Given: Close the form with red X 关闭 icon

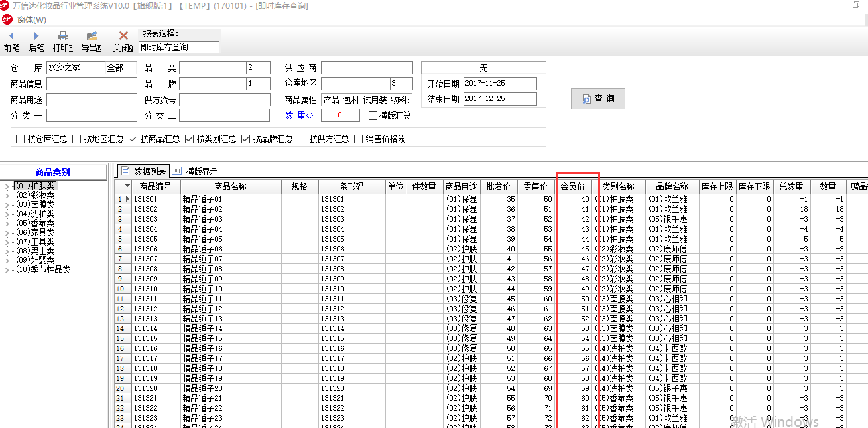Looking at the screenshot, I should click(123, 36).
